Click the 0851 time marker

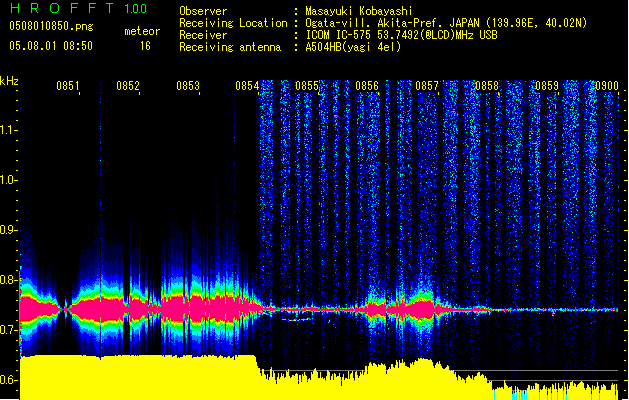point(67,86)
